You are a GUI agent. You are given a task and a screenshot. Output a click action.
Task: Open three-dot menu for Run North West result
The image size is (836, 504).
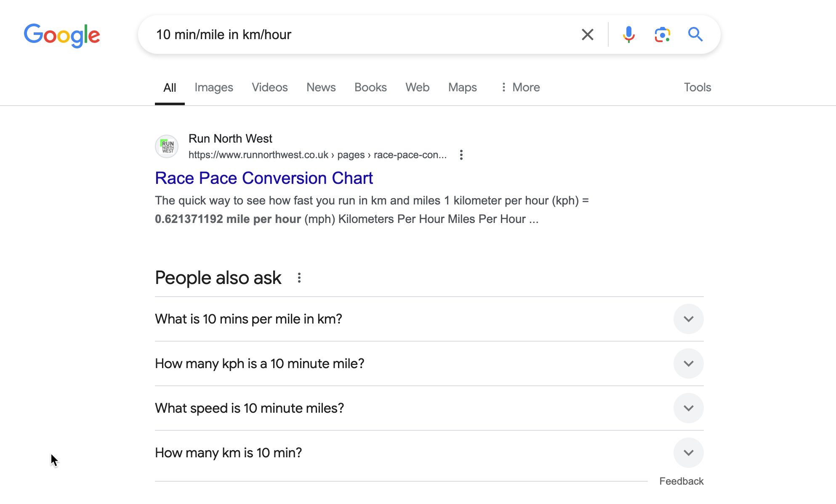(461, 155)
